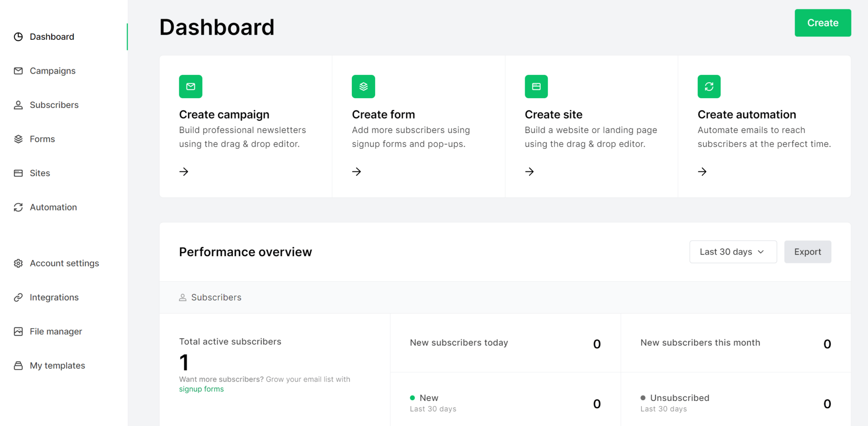
Task: Open Campaigns in the sidebar
Action: 53,71
